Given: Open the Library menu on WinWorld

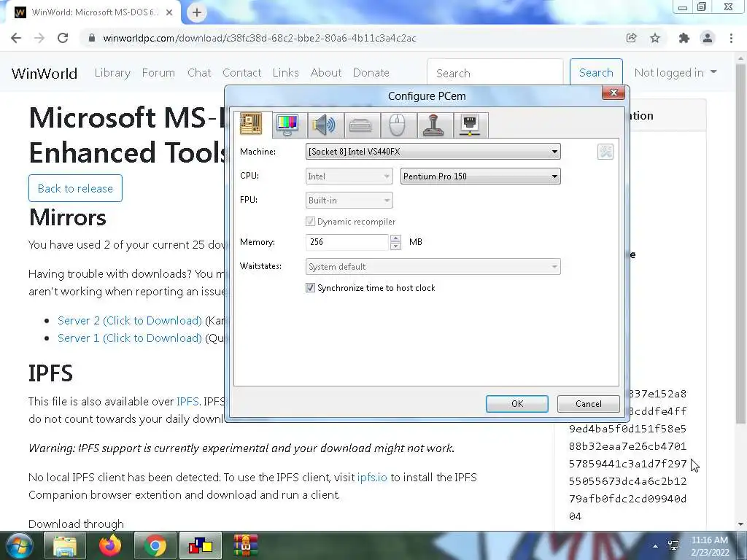Looking at the screenshot, I should point(112,73).
